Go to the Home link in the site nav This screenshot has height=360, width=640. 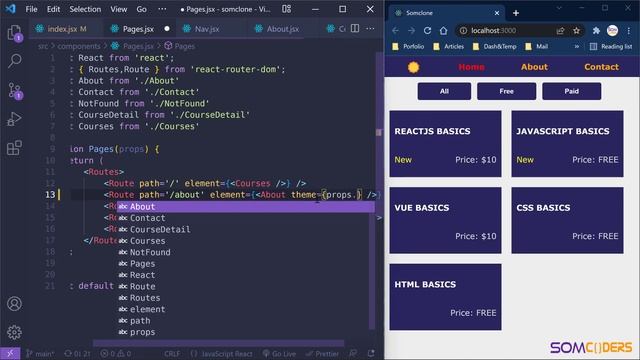[x=471, y=67]
